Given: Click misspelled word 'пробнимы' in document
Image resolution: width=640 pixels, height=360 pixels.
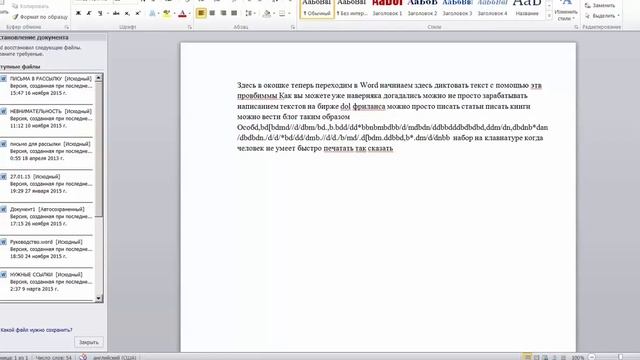Looking at the screenshot, I should [257, 96].
